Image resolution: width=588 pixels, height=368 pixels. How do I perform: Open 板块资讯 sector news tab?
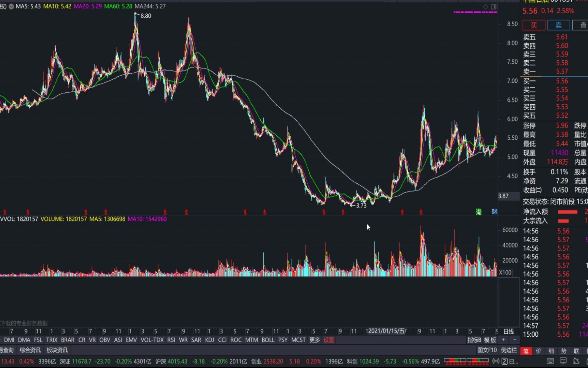point(57,350)
